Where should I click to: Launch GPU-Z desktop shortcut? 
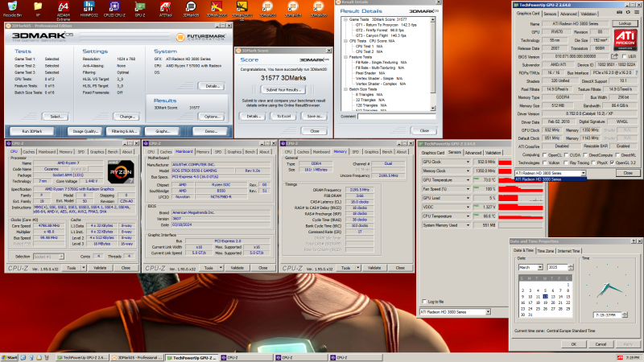(x=140, y=7)
